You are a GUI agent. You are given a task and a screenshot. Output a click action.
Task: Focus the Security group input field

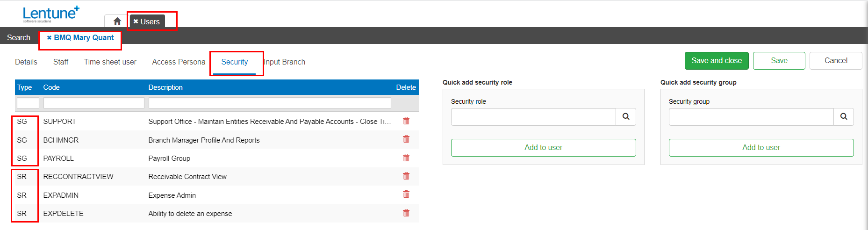(x=751, y=117)
